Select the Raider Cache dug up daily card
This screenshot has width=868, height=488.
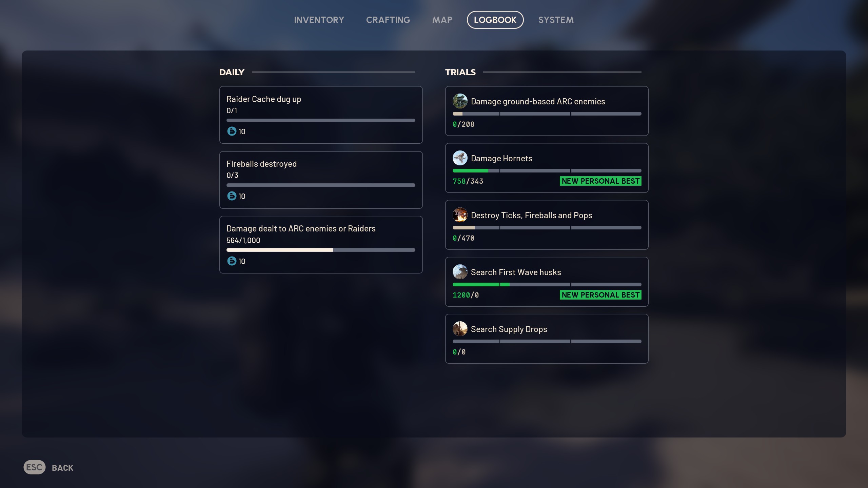click(x=320, y=115)
